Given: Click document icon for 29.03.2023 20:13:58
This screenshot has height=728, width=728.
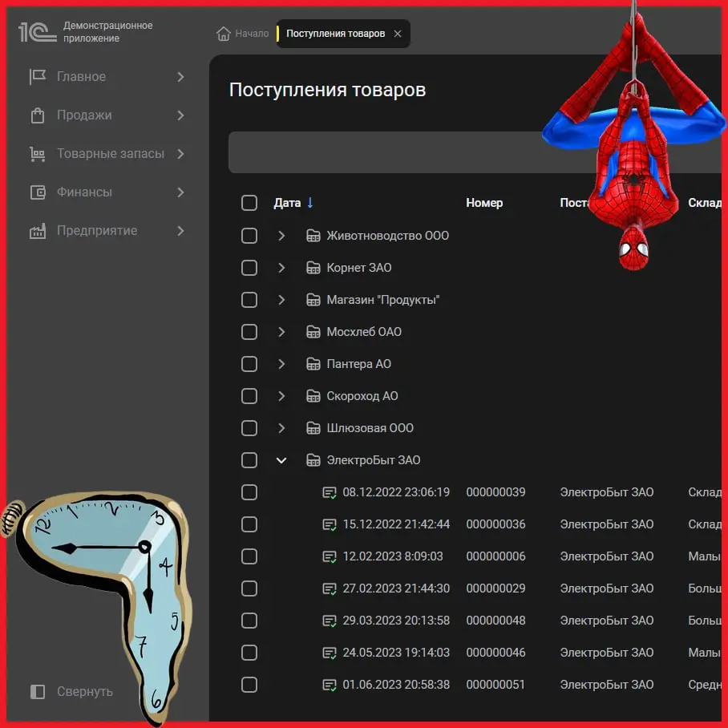Looking at the screenshot, I should coord(330,621).
